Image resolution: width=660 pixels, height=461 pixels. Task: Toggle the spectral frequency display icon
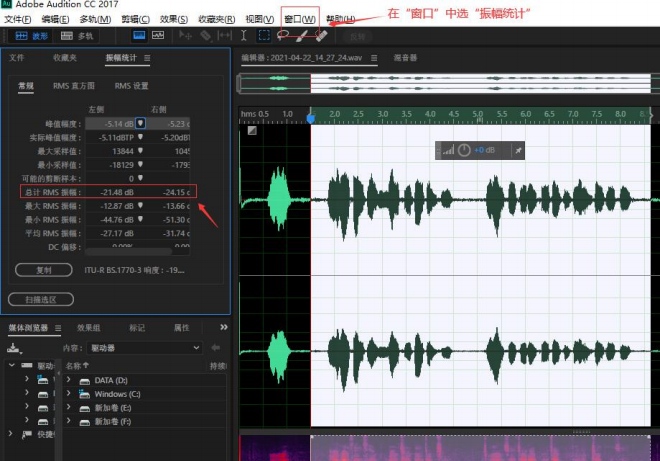(158, 36)
